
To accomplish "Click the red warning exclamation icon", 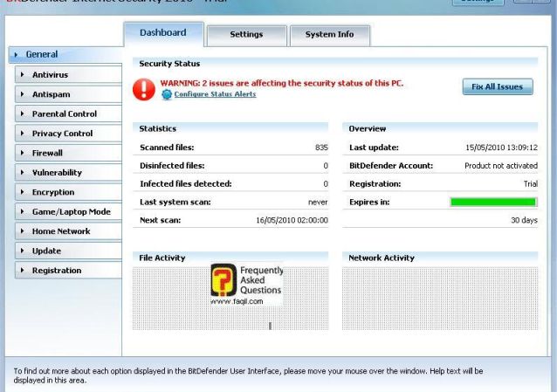I will [x=144, y=89].
